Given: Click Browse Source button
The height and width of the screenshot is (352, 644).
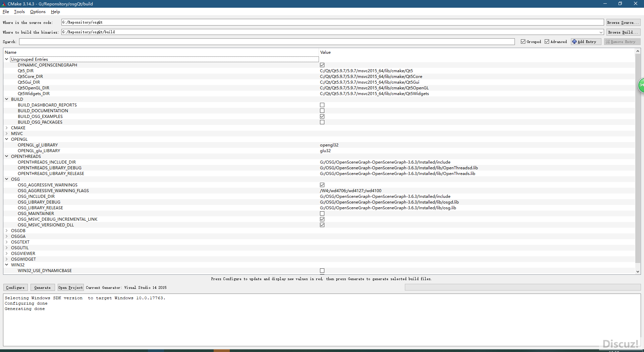Looking at the screenshot, I should point(623,23).
